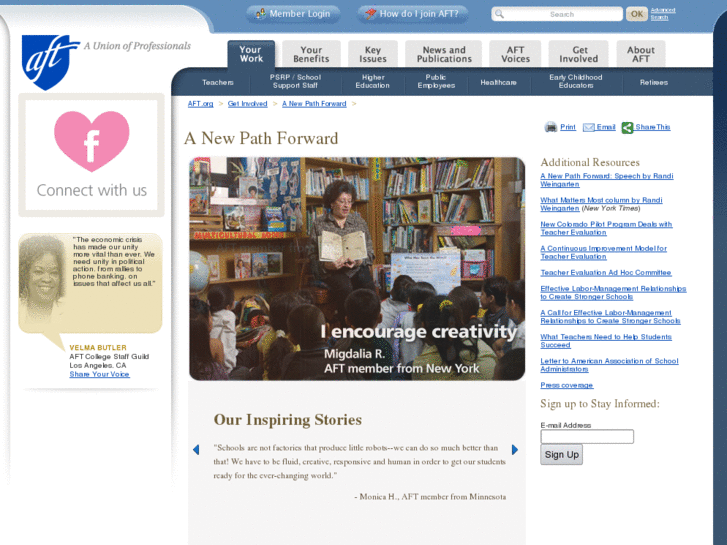Image resolution: width=727 pixels, height=545 pixels.
Task: Open the About AFT tab
Action: 641,54
